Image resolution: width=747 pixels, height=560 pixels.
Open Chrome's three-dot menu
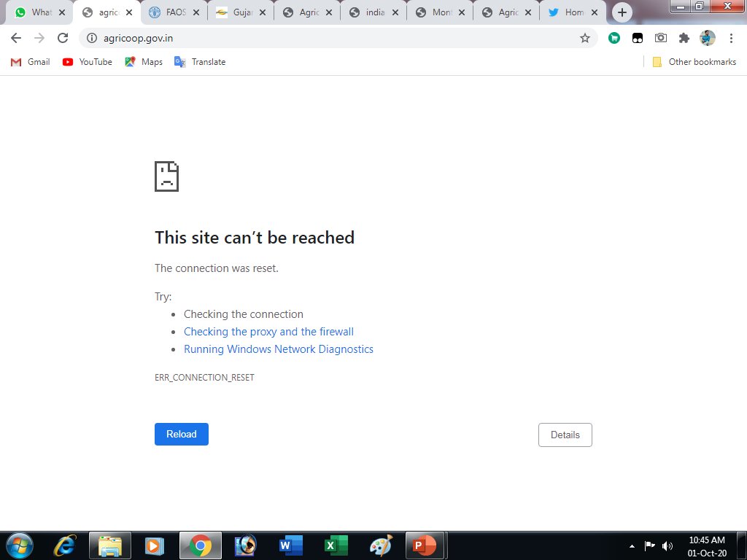(x=731, y=38)
